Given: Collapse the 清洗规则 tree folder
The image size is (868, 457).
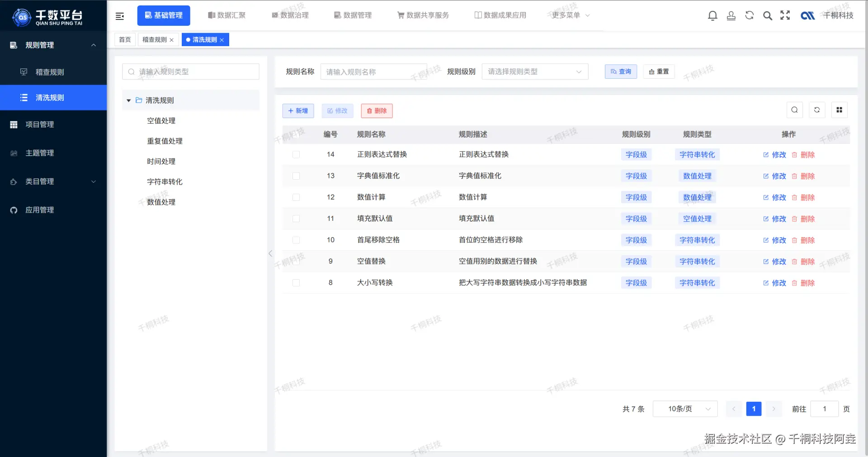Looking at the screenshot, I should (x=129, y=100).
